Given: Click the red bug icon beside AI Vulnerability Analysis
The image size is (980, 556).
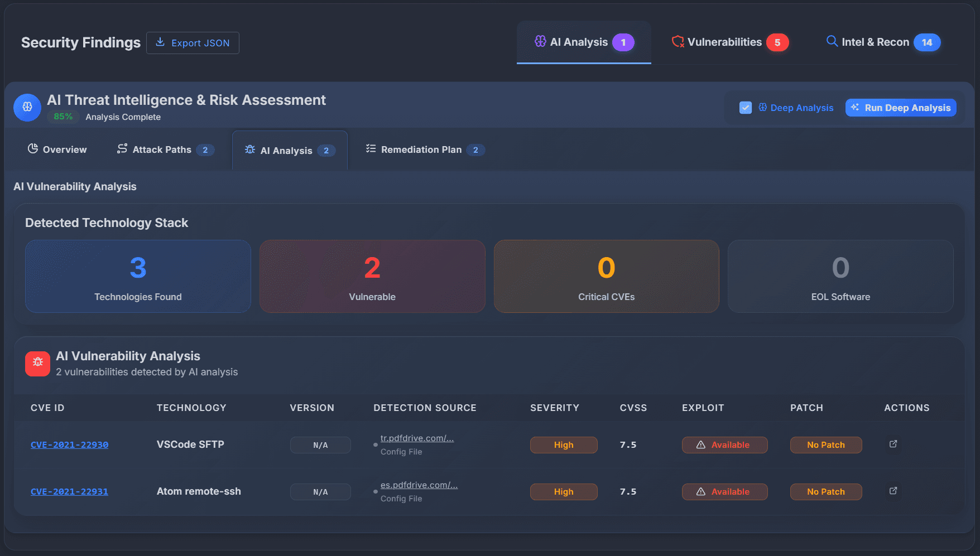Looking at the screenshot, I should point(37,363).
